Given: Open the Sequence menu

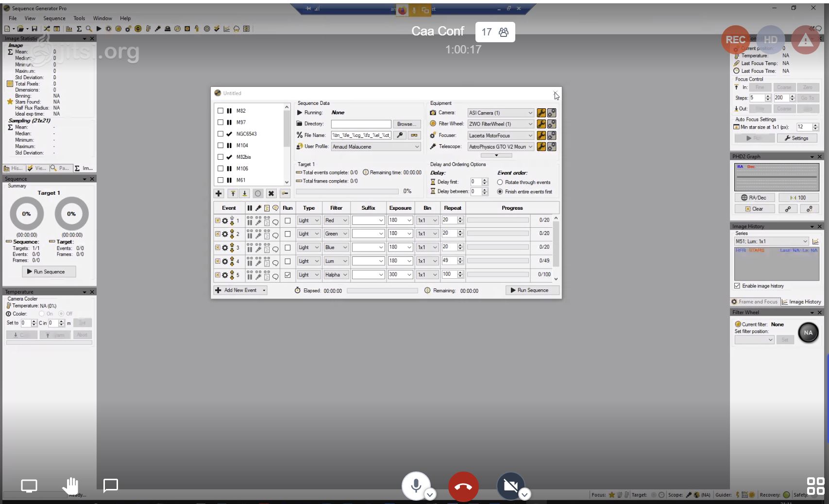Looking at the screenshot, I should [54, 18].
